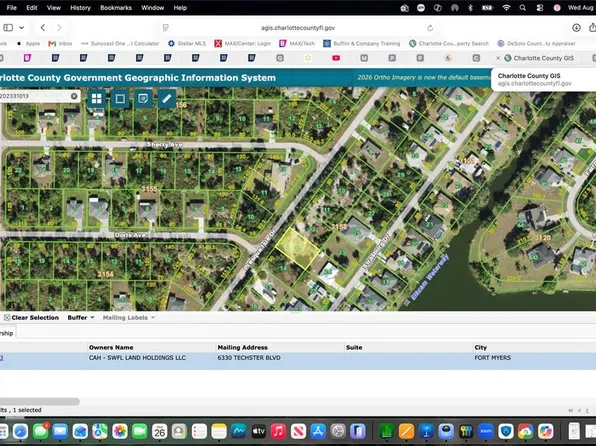Activate the measure ruler tool
Screen dimensions: 596x446
coord(167,99)
